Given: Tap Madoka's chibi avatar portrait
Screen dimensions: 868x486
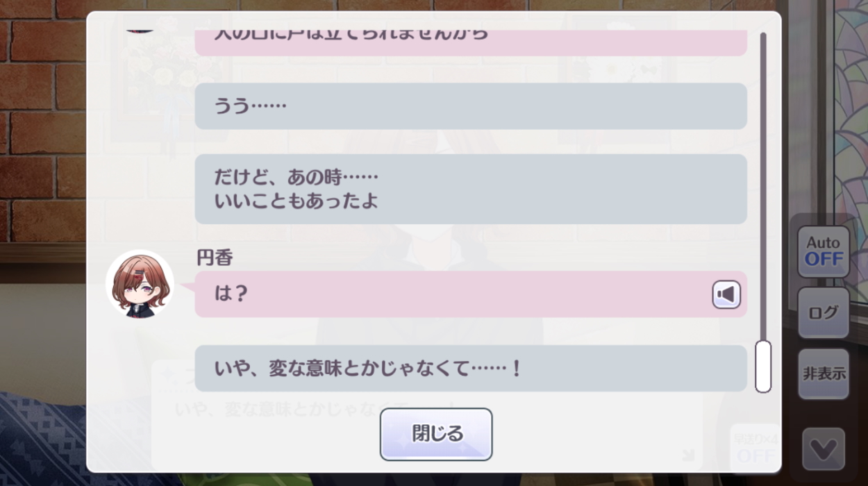Looking at the screenshot, I should point(140,284).
